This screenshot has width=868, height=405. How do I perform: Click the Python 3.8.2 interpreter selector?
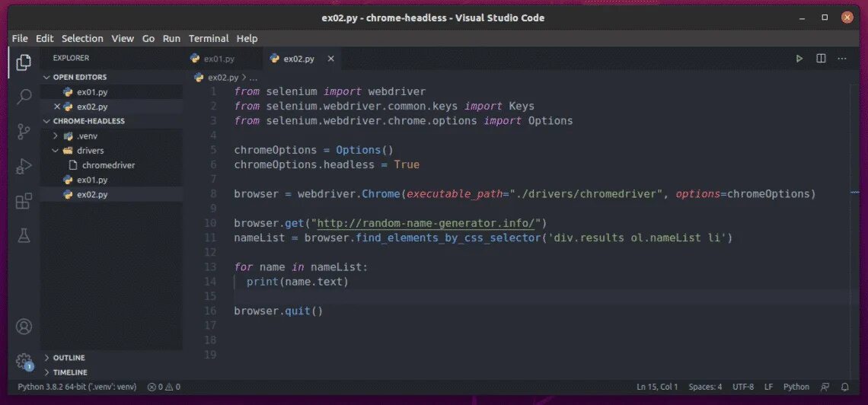coord(77,387)
